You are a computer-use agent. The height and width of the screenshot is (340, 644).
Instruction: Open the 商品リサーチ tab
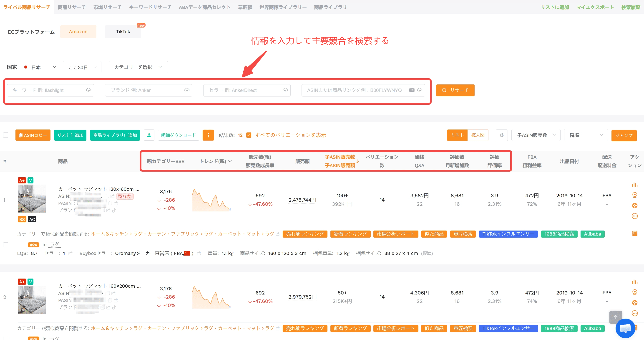click(72, 7)
